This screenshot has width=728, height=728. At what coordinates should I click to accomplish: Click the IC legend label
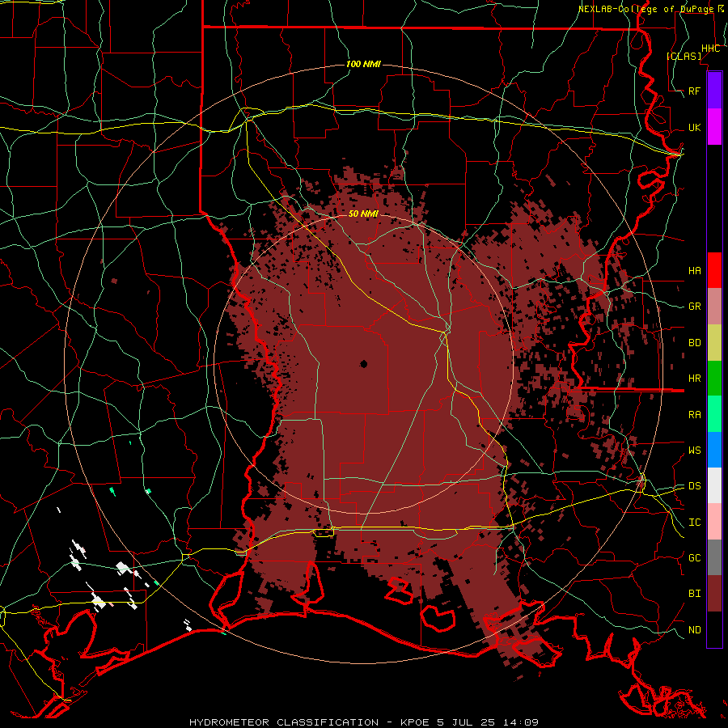pyautogui.click(x=695, y=523)
